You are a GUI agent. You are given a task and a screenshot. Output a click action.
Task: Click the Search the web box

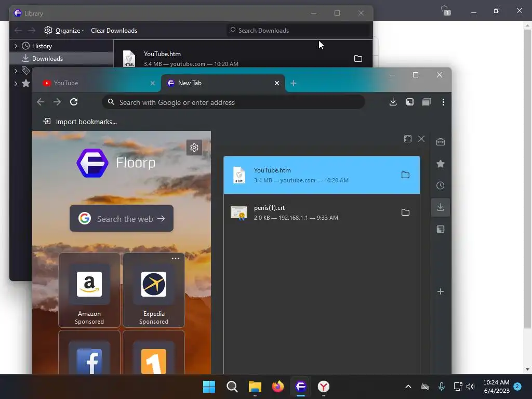[x=122, y=219]
